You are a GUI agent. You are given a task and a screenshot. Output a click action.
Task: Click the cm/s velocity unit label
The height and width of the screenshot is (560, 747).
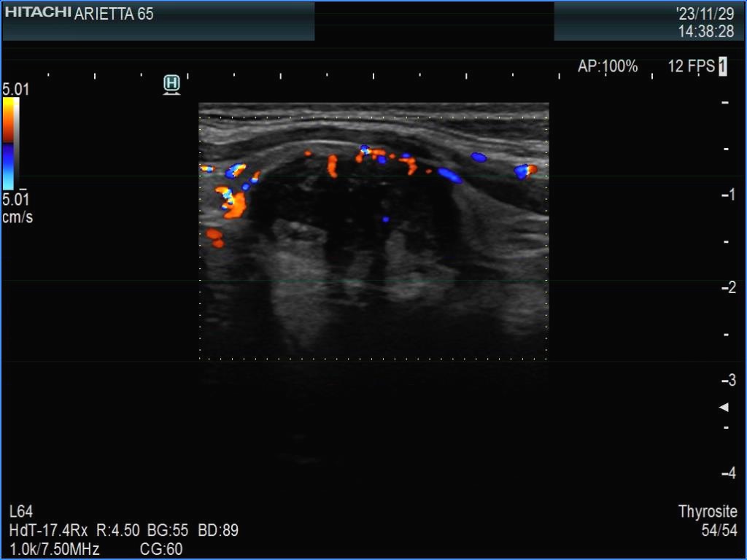tap(17, 217)
